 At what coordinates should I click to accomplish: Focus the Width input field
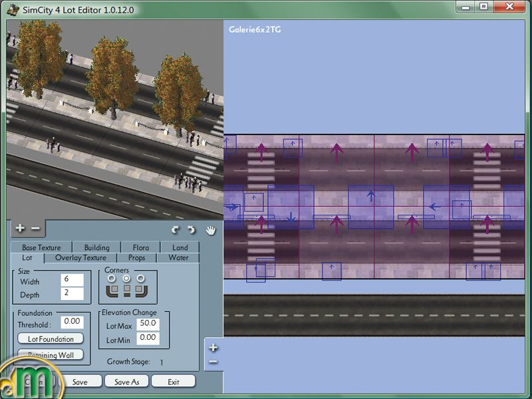pos(72,280)
